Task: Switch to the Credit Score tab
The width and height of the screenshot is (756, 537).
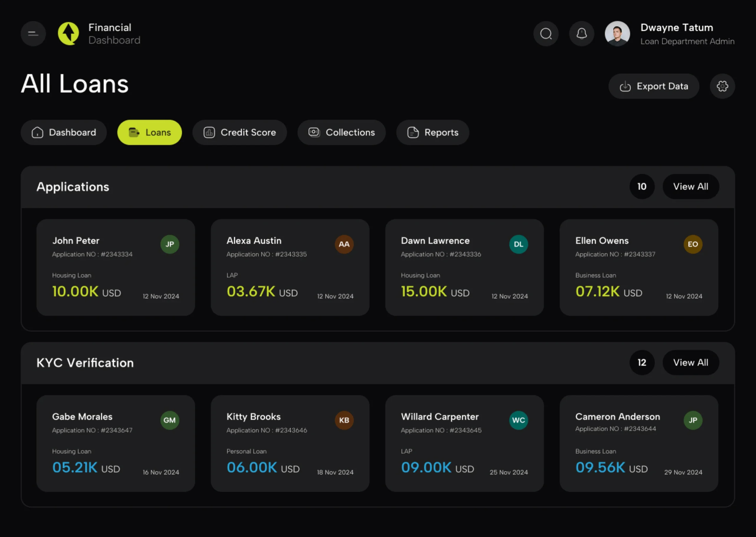Action: tap(239, 133)
